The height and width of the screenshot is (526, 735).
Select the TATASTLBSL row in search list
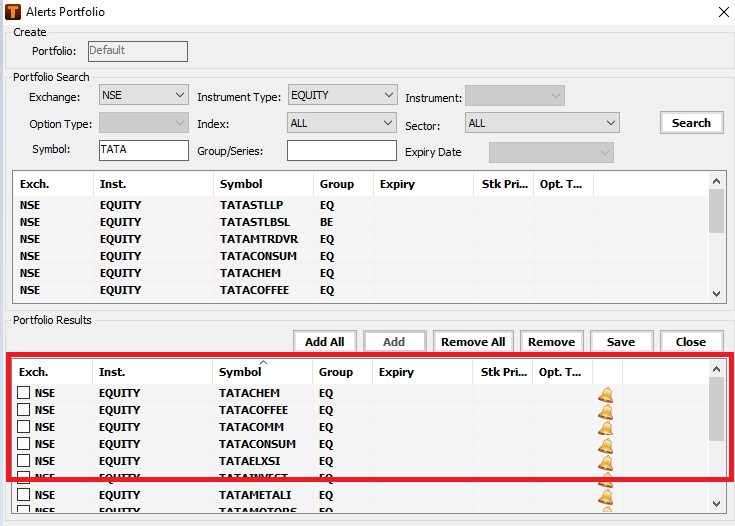360,222
